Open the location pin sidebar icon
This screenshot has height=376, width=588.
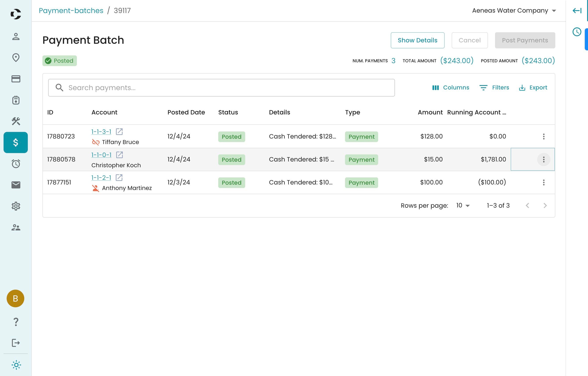coord(16,58)
